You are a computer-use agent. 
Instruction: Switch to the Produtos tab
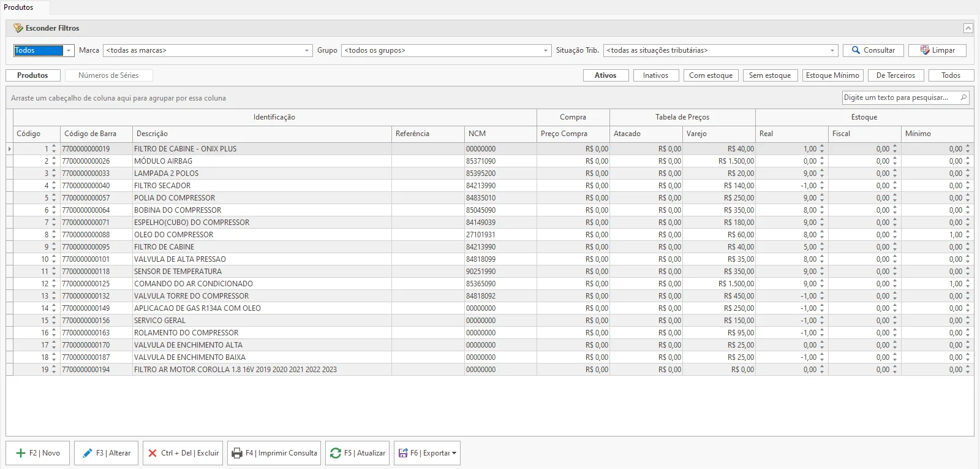pyautogui.click(x=32, y=75)
